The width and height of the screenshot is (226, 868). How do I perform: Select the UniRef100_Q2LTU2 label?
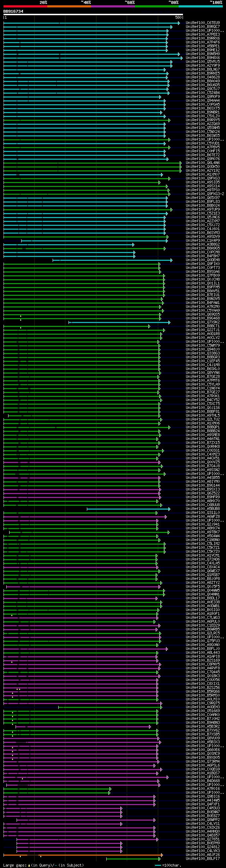click(x=203, y=419)
